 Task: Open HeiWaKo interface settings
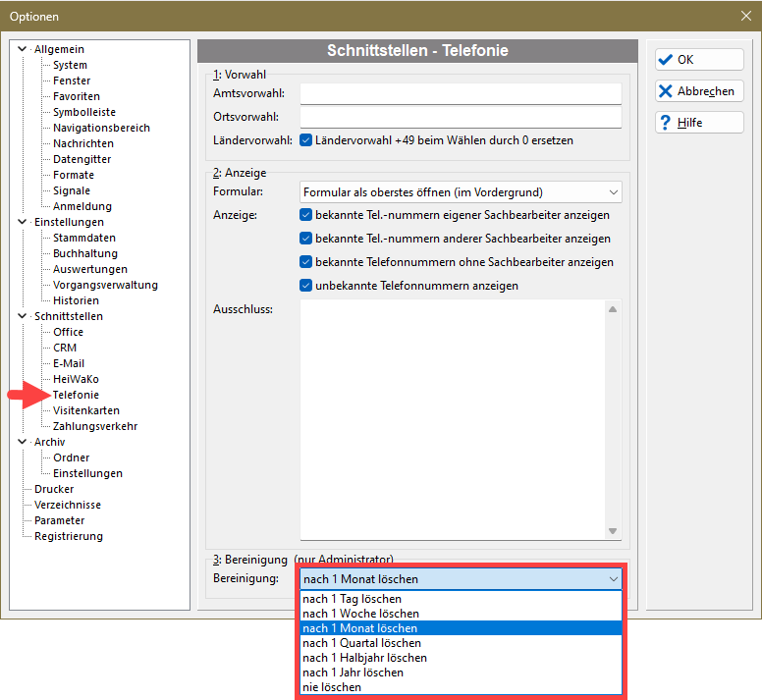pyautogui.click(x=76, y=379)
